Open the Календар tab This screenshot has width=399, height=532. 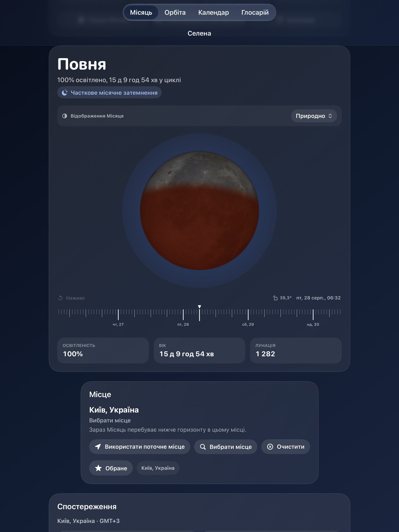(214, 13)
